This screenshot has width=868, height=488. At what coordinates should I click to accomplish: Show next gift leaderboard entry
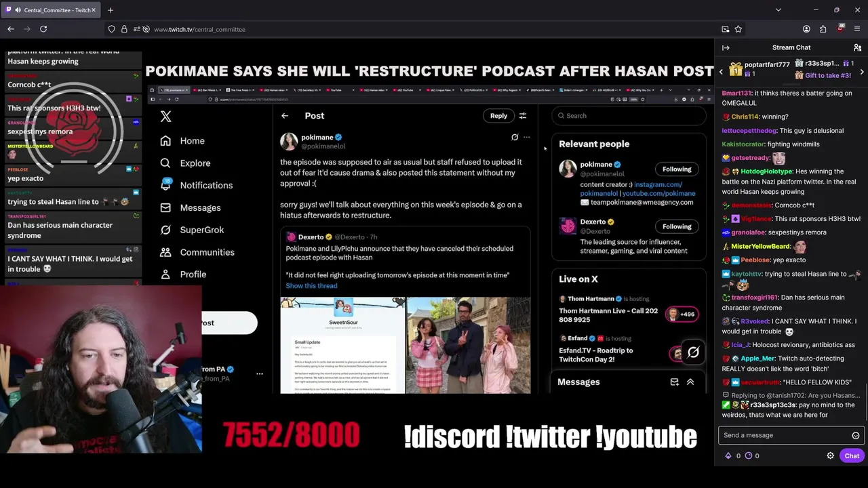pyautogui.click(x=862, y=71)
